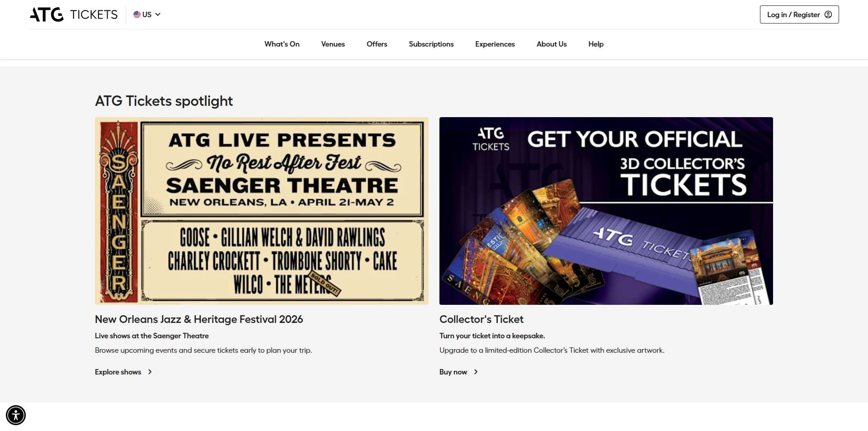868x431 pixels.
Task: Open the Venues menu item
Action: [x=333, y=44]
